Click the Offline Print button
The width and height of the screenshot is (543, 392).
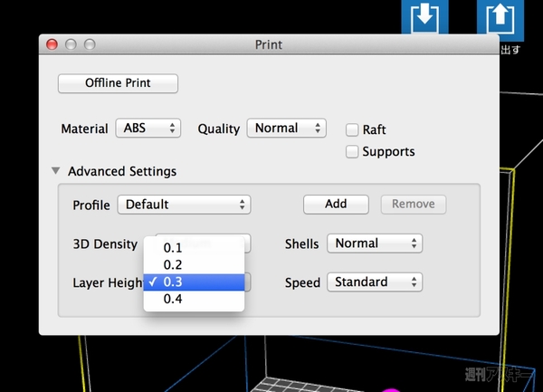[118, 83]
